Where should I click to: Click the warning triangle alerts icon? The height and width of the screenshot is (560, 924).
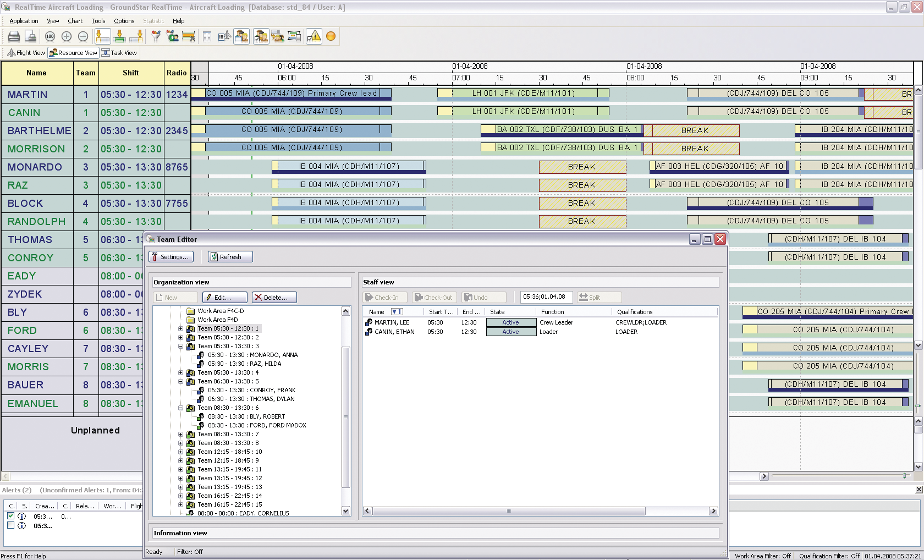[x=313, y=36]
